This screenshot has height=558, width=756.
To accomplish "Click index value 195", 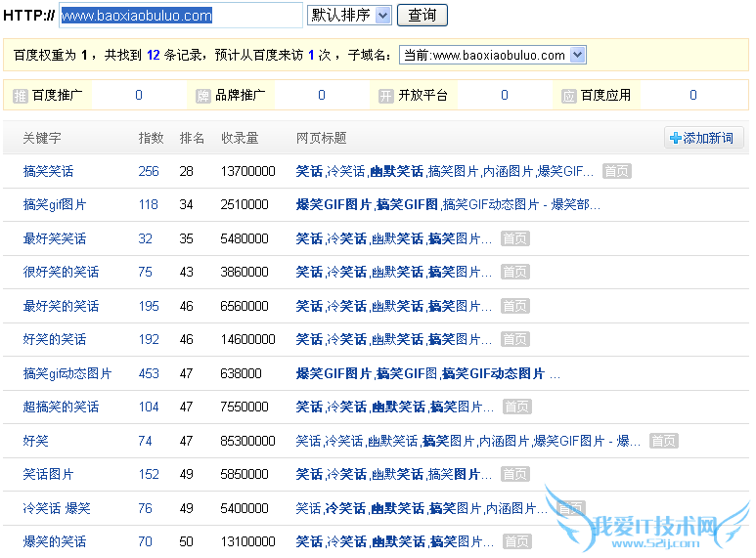I will click(x=149, y=306).
